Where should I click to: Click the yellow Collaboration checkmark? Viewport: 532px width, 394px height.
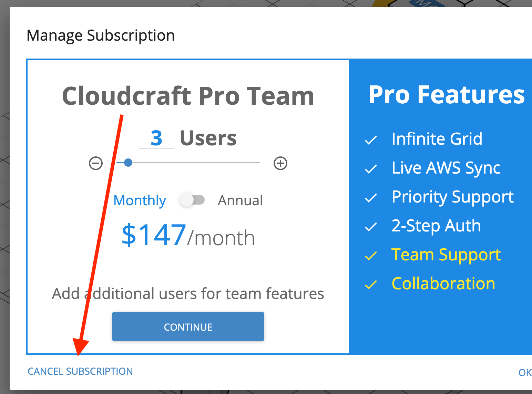(x=371, y=284)
